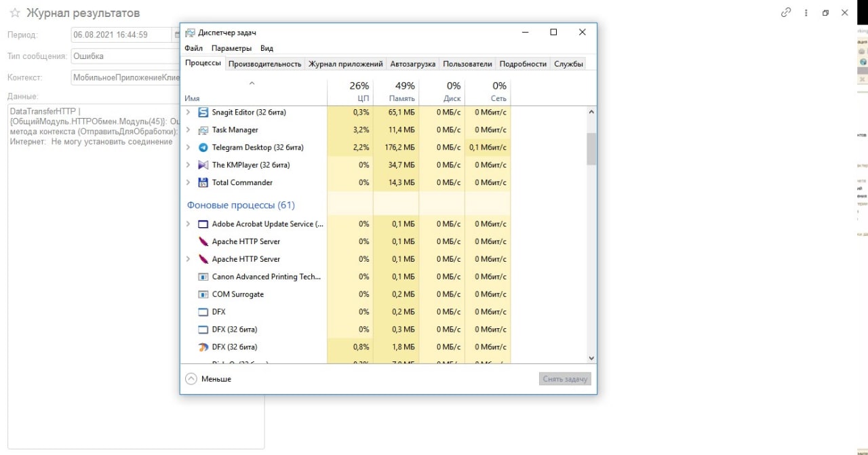
Task: Click the Диспетчер задач title bar icon
Action: [x=190, y=32]
